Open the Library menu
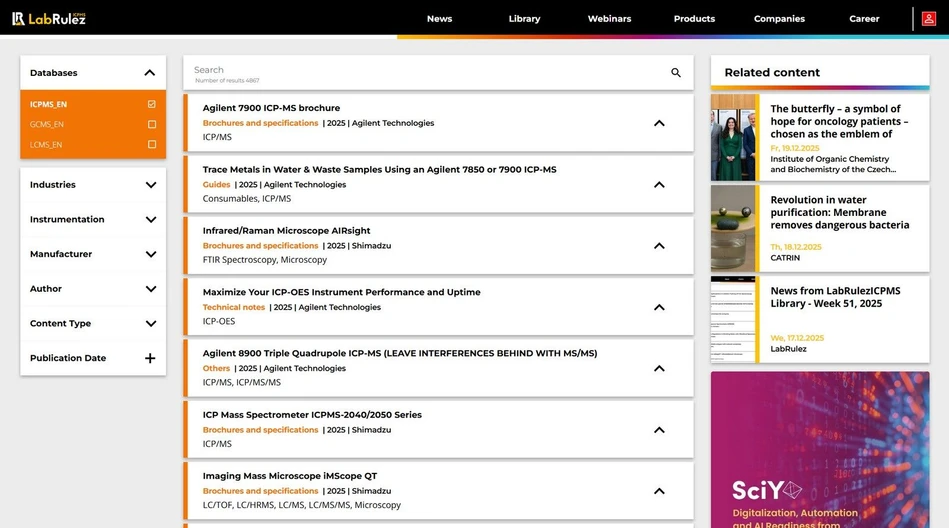This screenshot has width=949, height=528. 524,19
